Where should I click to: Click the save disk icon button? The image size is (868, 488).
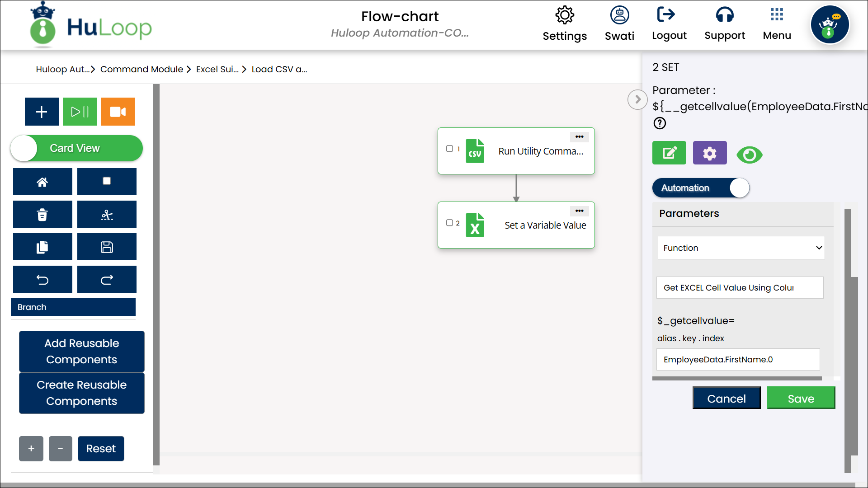coord(107,247)
